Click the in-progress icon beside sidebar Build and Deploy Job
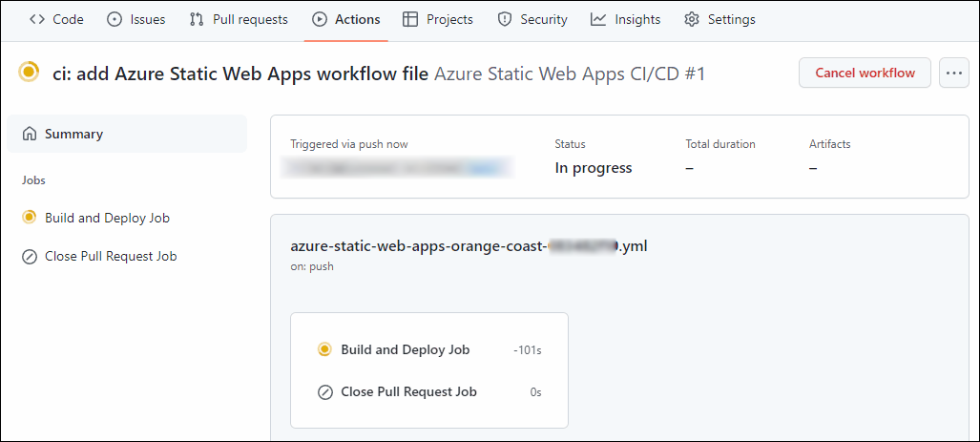This screenshot has width=980, height=442. (x=29, y=218)
